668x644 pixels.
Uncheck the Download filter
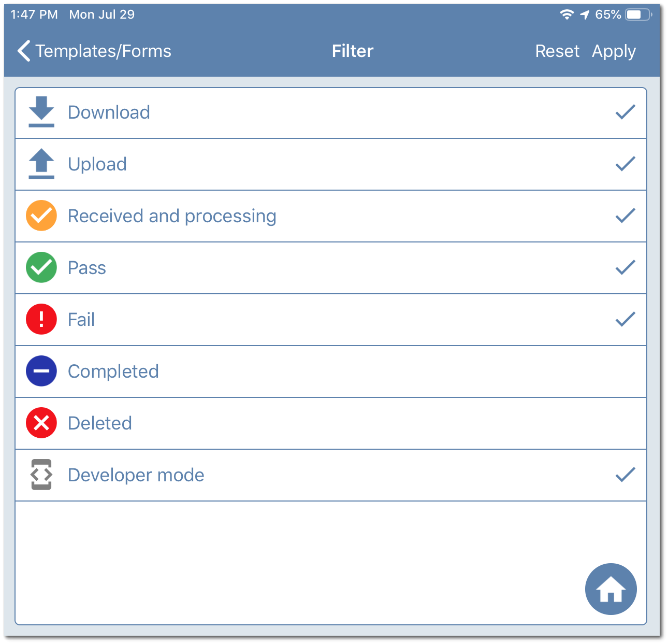pyautogui.click(x=625, y=112)
